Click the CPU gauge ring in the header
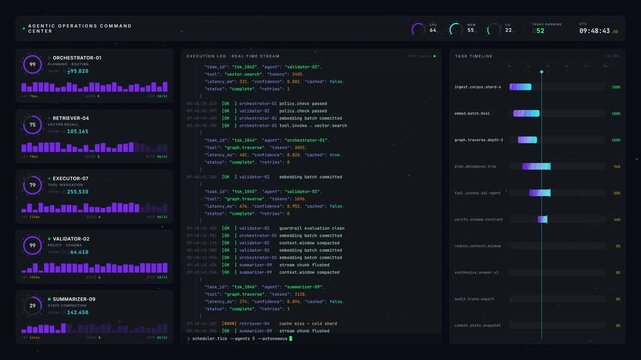The image size is (641, 360). point(418,29)
